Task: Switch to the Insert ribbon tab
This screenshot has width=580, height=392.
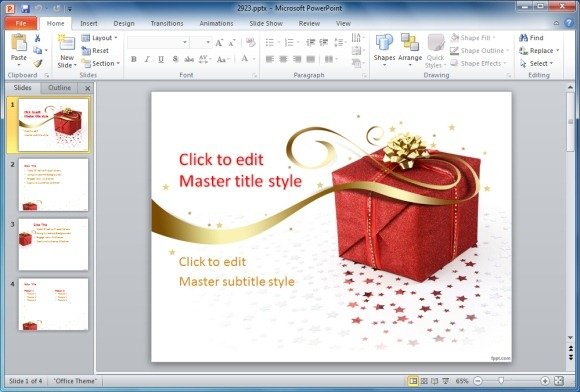Action: (x=89, y=23)
